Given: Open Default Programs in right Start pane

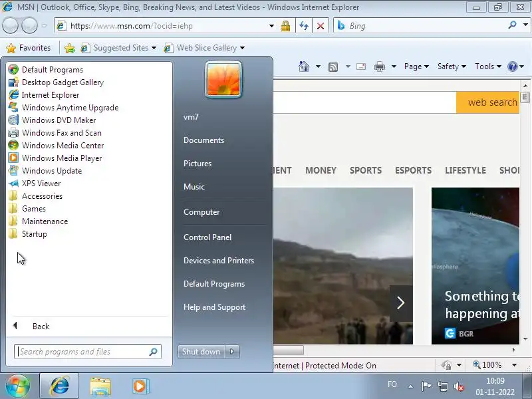Looking at the screenshot, I should click(x=214, y=284).
